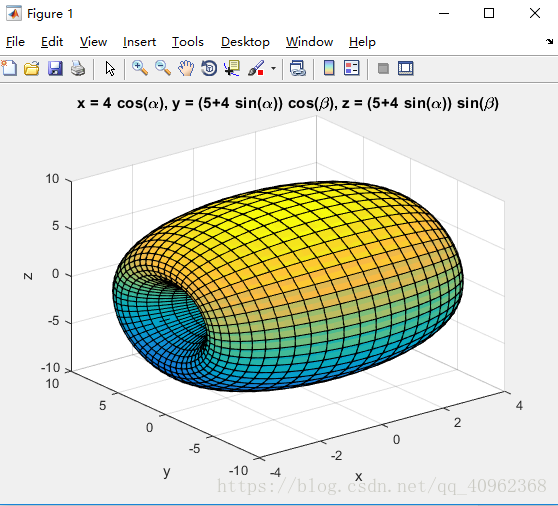The image size is (558, 506).
Task: Click the z-axis tick label 5
Action: coord(56,226)
